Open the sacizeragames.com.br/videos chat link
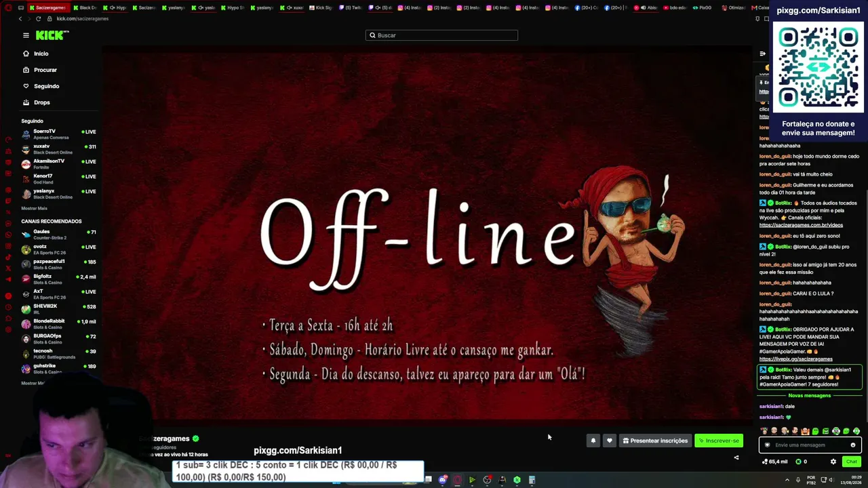The width and height of the screenshot is (868, 488). [801, 225]
